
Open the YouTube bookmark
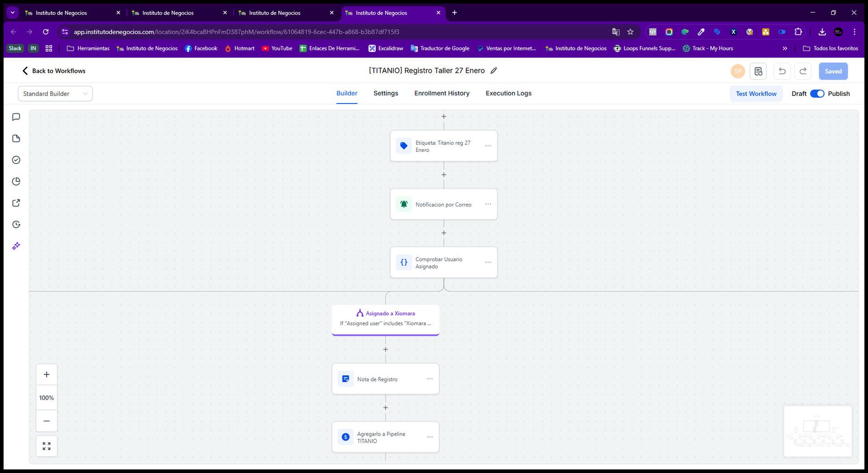277,48
